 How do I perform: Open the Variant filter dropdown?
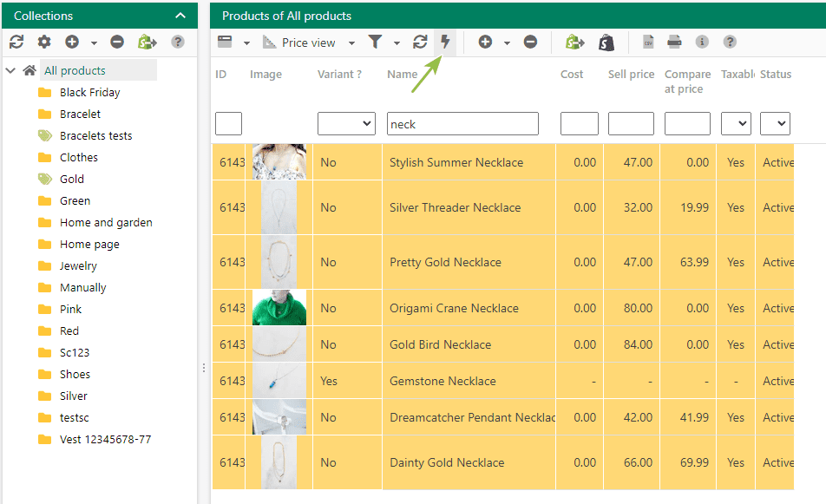click(346, 124)
